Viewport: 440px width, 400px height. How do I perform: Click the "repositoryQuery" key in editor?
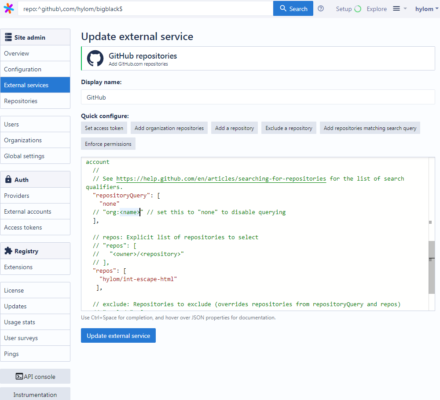coord(122,195)
